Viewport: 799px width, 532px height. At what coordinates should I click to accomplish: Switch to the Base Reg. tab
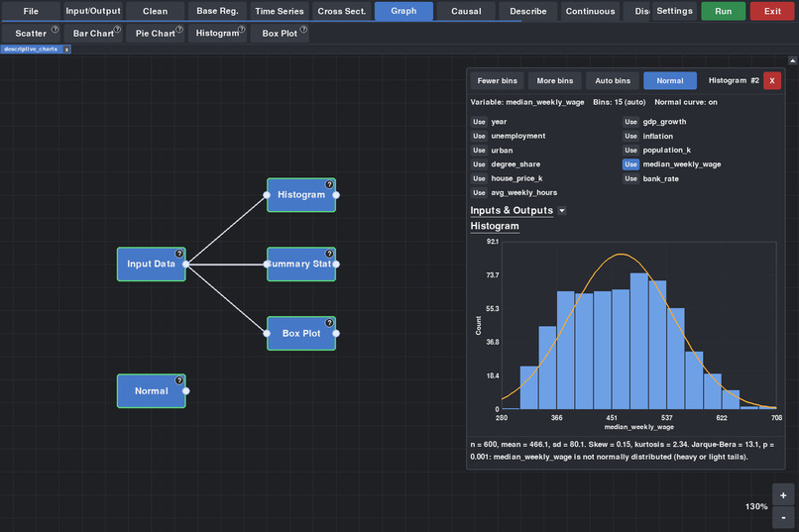(217, 11)
